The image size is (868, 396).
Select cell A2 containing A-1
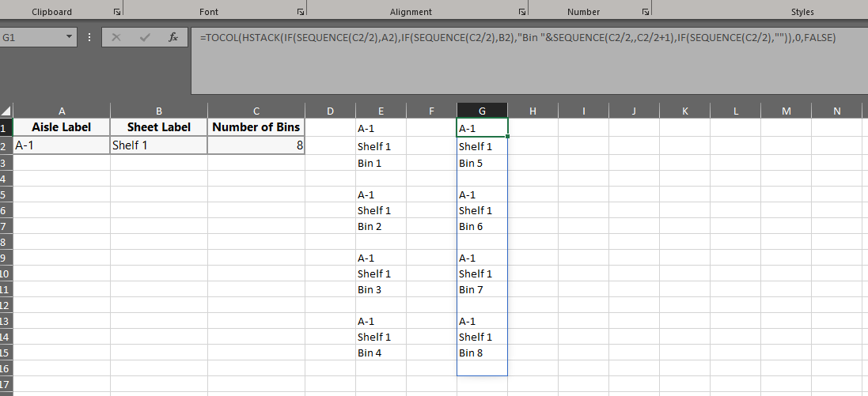pos(62,146)
